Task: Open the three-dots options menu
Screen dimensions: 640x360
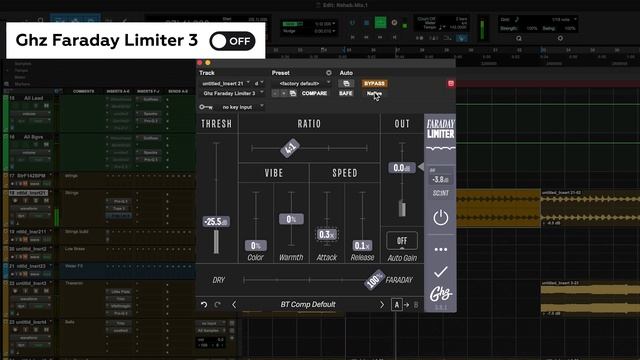Action: (x=440, y=249)
